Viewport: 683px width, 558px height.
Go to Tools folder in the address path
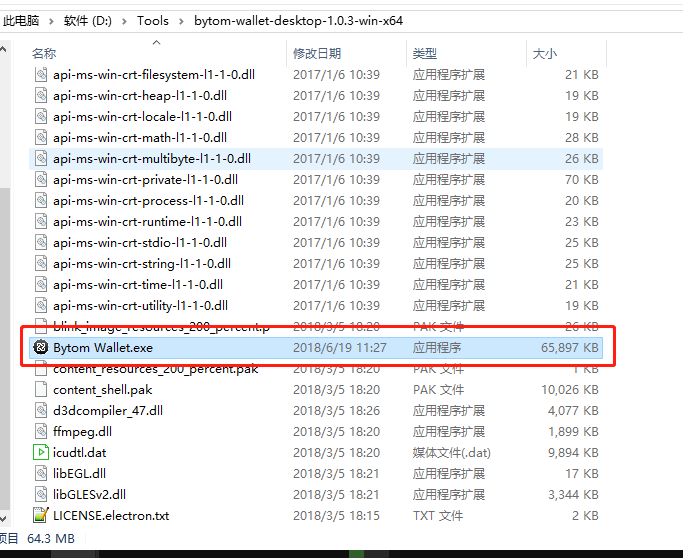tap(152, 20)
